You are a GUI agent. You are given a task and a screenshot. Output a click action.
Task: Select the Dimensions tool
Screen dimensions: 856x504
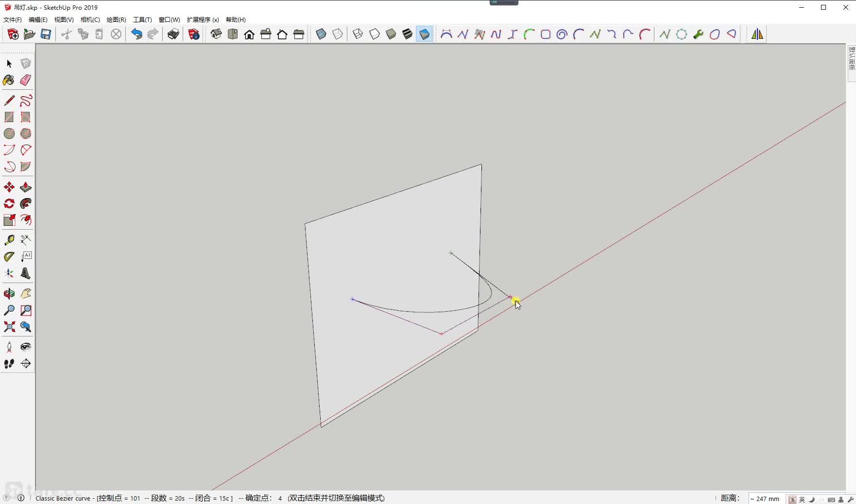click(26, 240)
